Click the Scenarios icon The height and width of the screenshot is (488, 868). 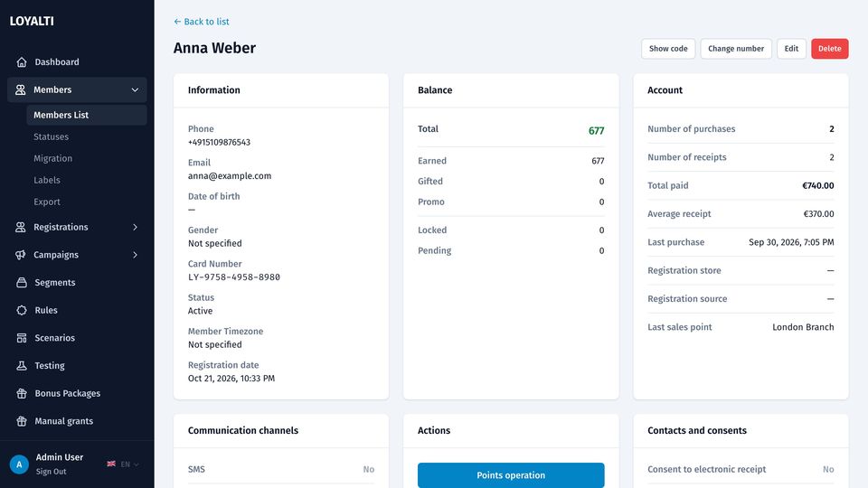coord(22,337)
